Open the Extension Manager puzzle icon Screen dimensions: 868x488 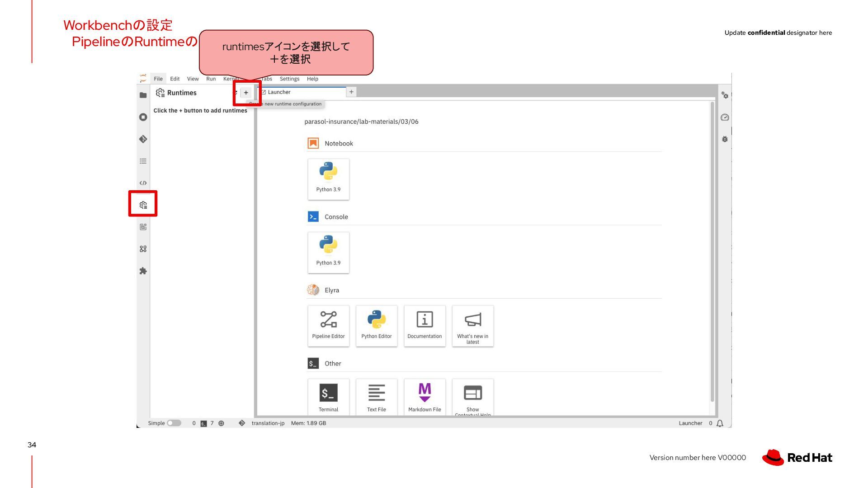pos(143,271)
